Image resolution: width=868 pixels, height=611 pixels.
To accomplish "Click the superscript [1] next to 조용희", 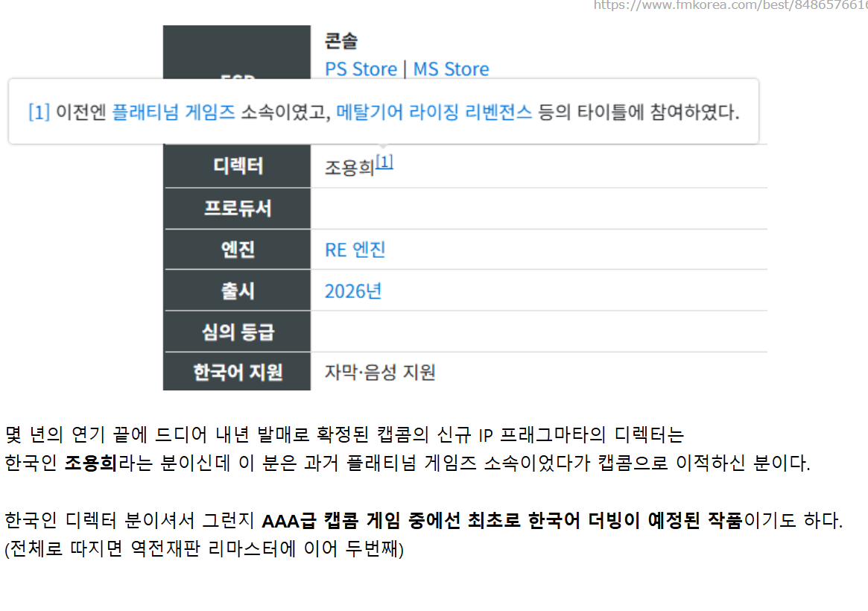I will 384,162.
